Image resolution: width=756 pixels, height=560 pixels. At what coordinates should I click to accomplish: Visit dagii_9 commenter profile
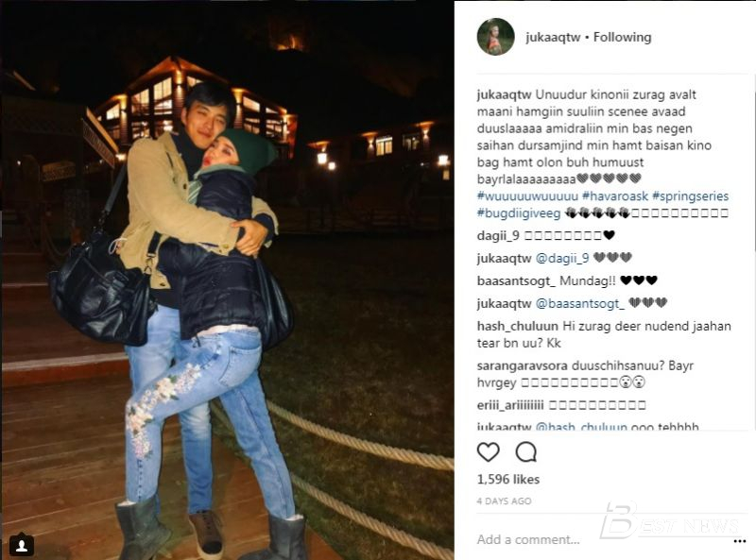pos(498,236)
